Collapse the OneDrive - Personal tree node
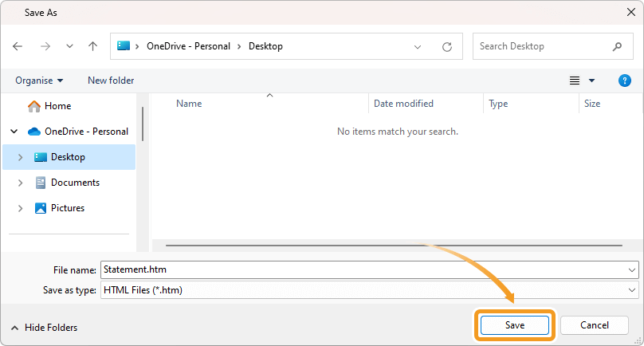The width and height of the screenshot is (644, 346). 14,132
